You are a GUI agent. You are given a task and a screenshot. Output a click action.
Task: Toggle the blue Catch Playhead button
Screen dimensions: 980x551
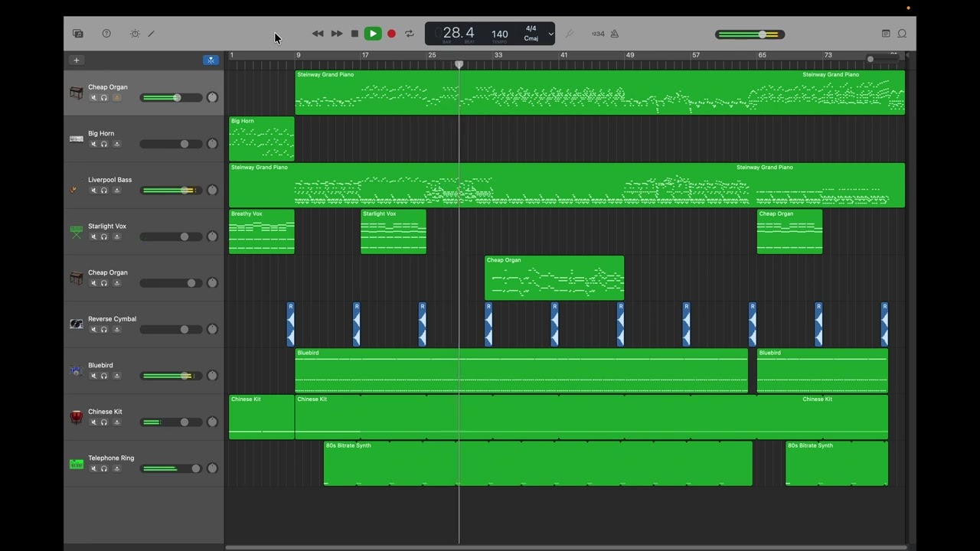point(211,60)
